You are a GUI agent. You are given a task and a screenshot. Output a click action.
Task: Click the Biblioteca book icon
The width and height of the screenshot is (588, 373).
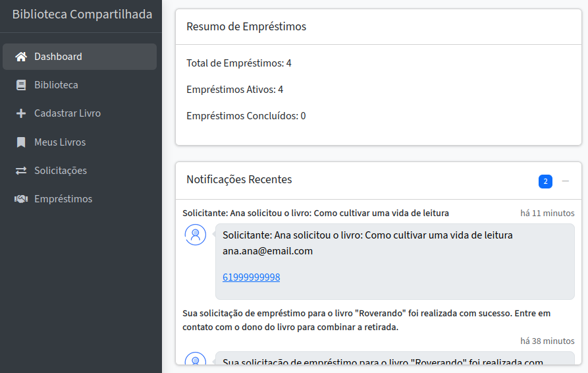click(21, 85)
